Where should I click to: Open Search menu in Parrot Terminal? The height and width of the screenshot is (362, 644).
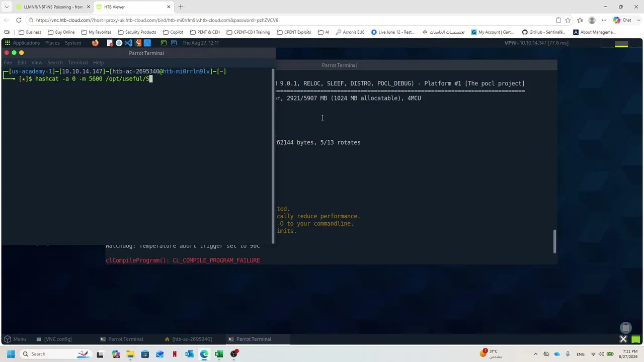tap(55, 62)
